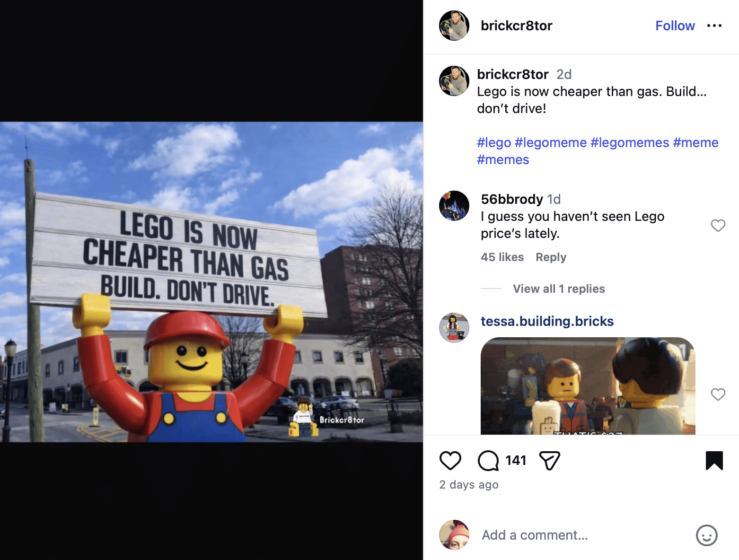Share the post with the paper plane icon
The height and width of the screenshot is (560, 739).
point(548,460)
